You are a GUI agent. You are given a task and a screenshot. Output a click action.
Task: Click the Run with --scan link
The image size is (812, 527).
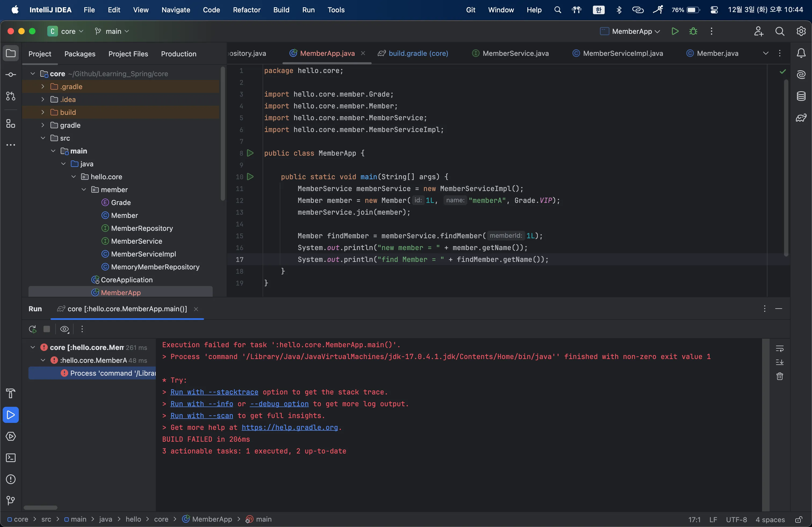(x=202, y=416)
